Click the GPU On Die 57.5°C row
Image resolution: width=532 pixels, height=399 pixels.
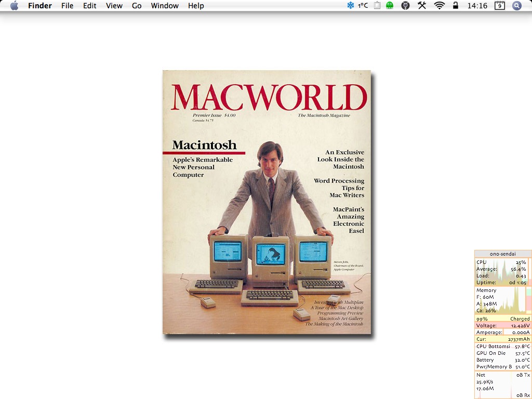[x=503, y=353]
